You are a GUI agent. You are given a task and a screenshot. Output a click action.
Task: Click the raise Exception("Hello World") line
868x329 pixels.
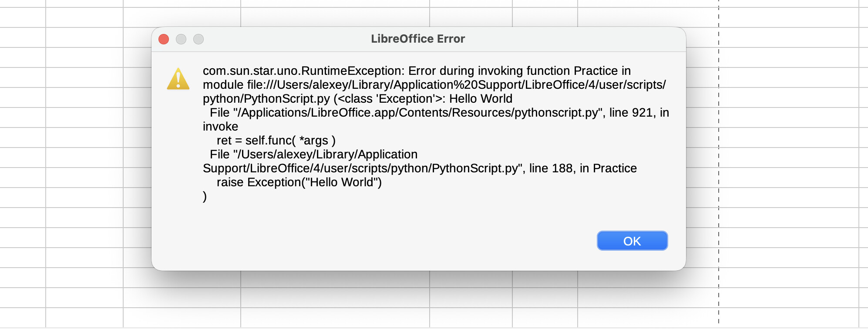tap(299, 182)
